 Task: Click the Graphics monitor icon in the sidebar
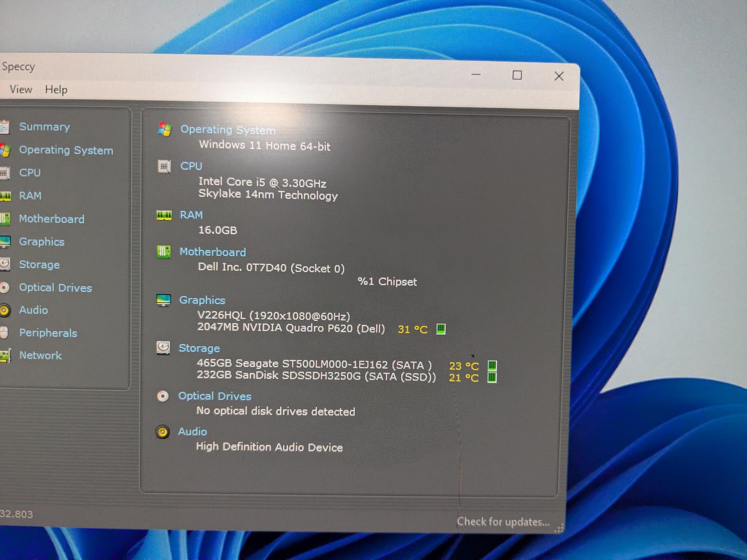coord(5,242)
